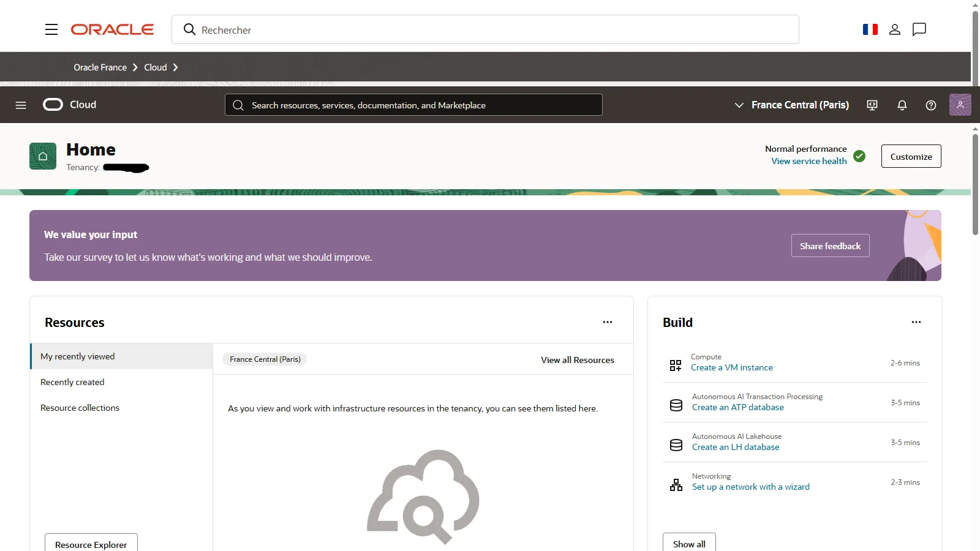Click the Networking wizard icon
Screen dimensions: 980x551
pos(676,485)
